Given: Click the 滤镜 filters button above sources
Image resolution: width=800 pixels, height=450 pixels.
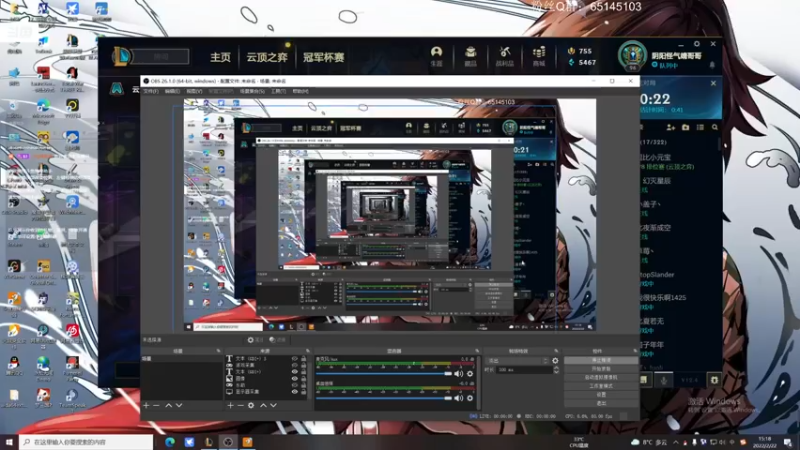Looking at the screenshot, I should tap(278, 340).
